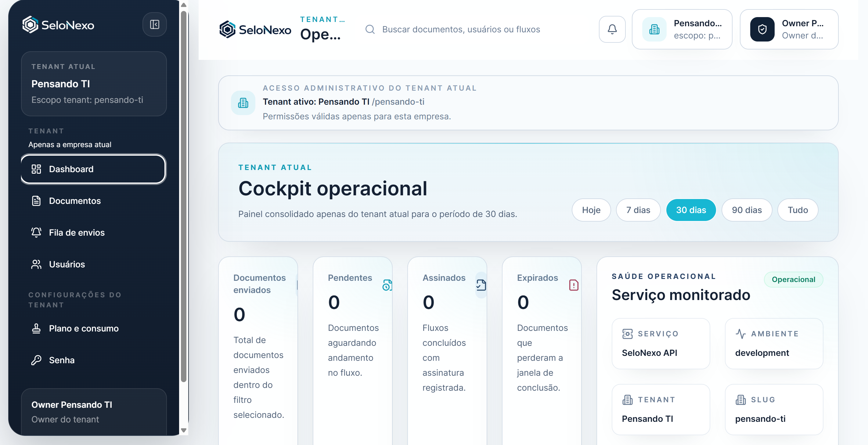The width and height of the screenshot is (868, 445).
Task: Click the sidebar vertical scrollbar thumb
Action: tap(184, 196)
